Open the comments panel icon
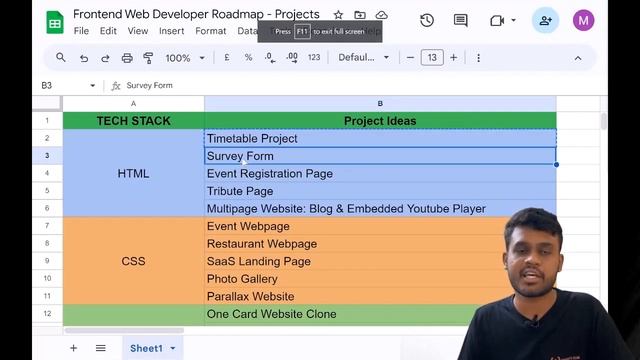This screenshot has height=360, width=640. [460, 20]
